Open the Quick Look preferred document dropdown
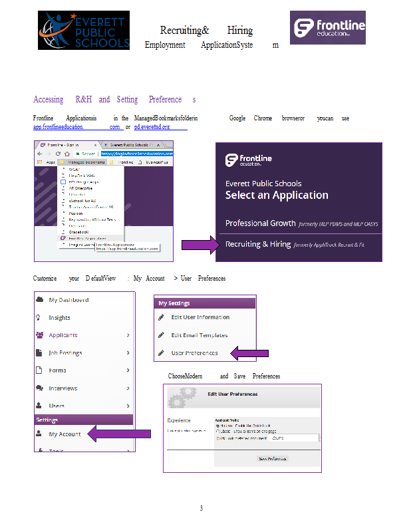411x532 pixels. pyautogui.click(x=294, y=438)
